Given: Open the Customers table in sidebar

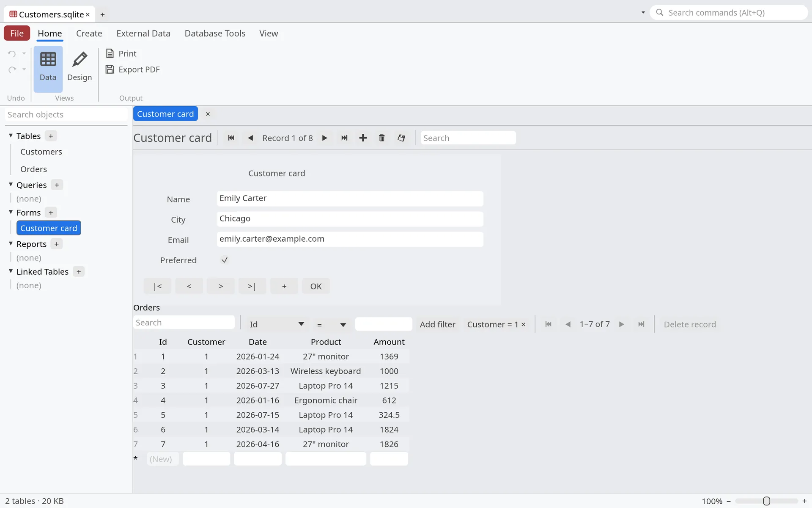Looking at the screenshot, I should [41, 152].
